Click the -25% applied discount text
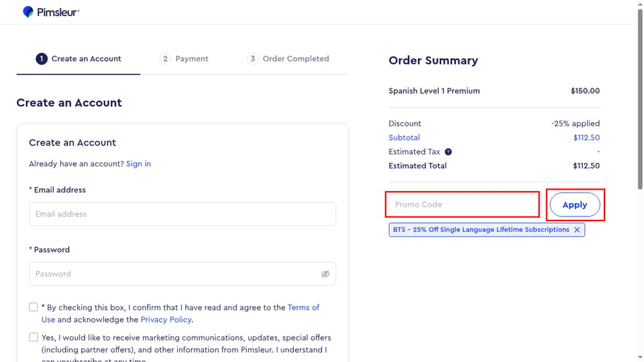The image size is (644, 362). tap(576, 123)
